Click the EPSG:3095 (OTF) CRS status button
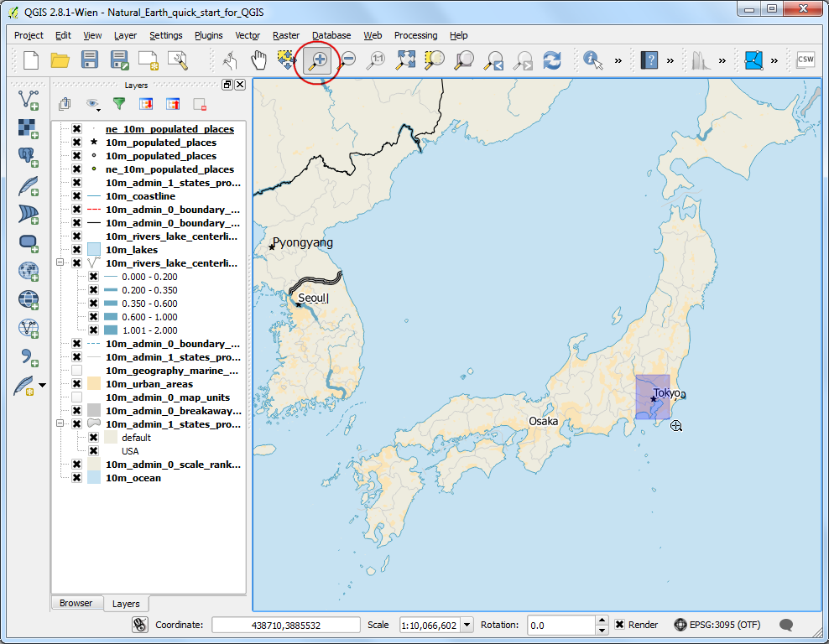This screenshot has height=644, width=829. 717,625
